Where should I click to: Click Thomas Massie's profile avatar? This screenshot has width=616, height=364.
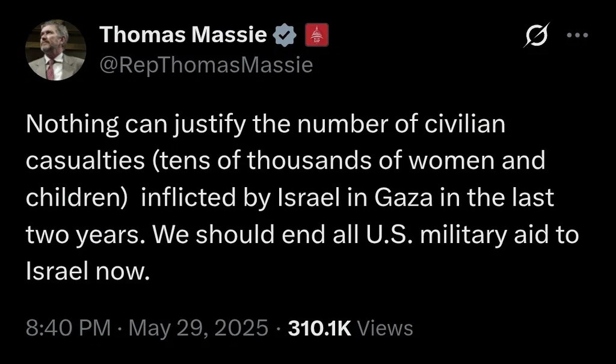point(55,50)
